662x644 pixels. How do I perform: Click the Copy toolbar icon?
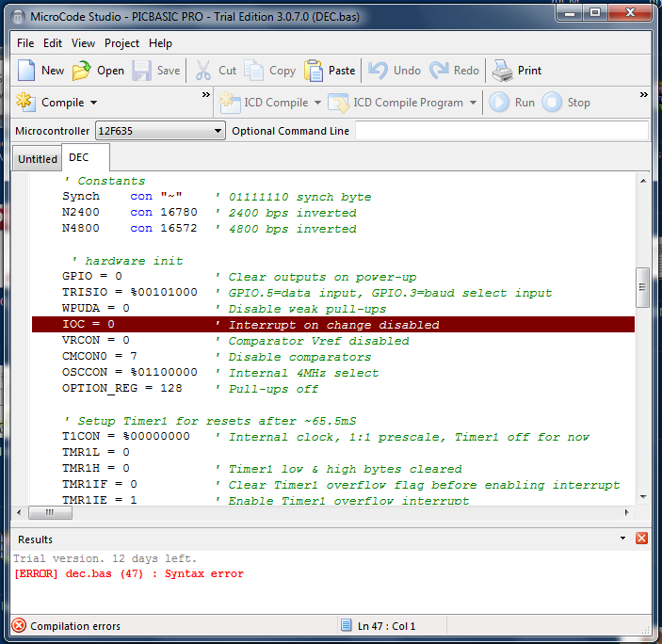pyautogui.click(x=255, y=71)
